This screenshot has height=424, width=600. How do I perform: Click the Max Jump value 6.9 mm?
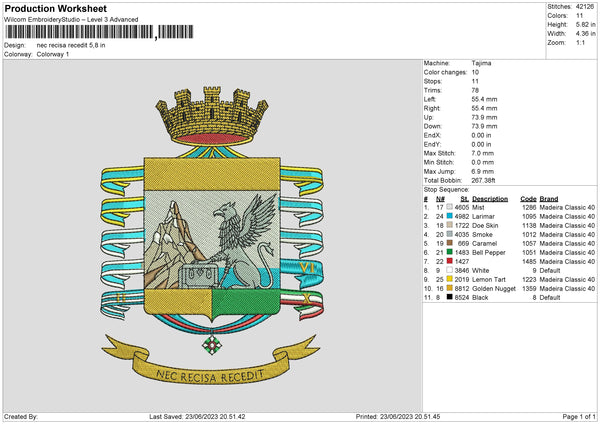[483, 171]
